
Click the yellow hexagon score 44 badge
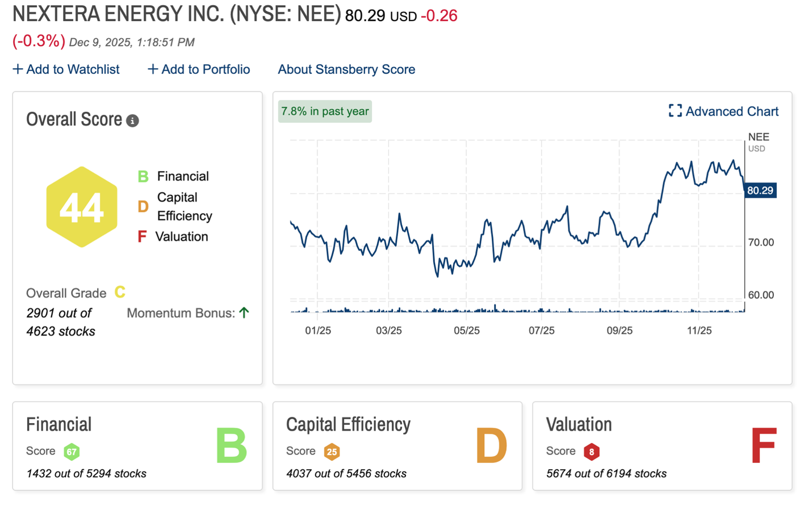click(82, 207)
